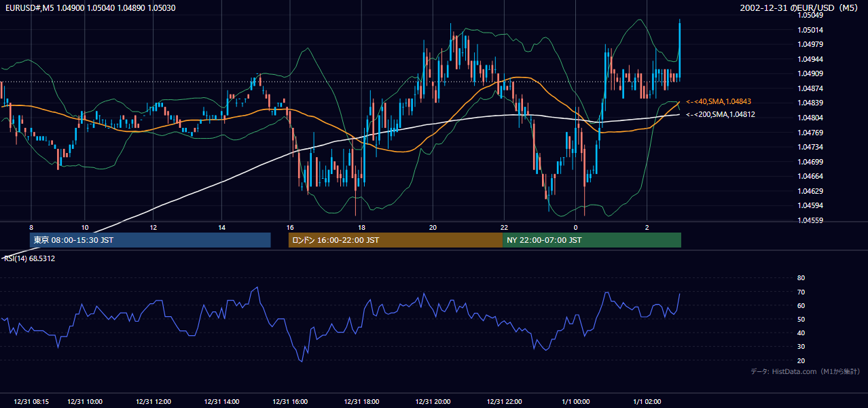Click hour marker 12 under price chart
868x408 pixels.
[153, 227]
